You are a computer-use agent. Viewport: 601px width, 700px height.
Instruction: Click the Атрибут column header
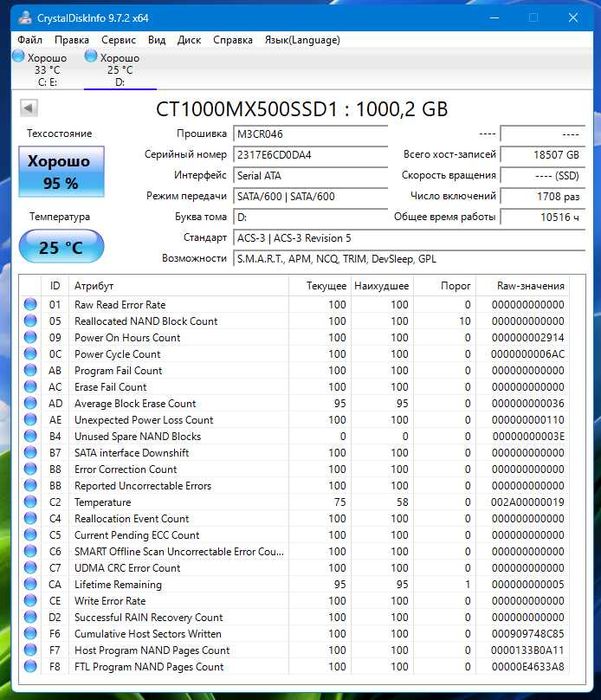pyautogui.click(x=179, y=286)
